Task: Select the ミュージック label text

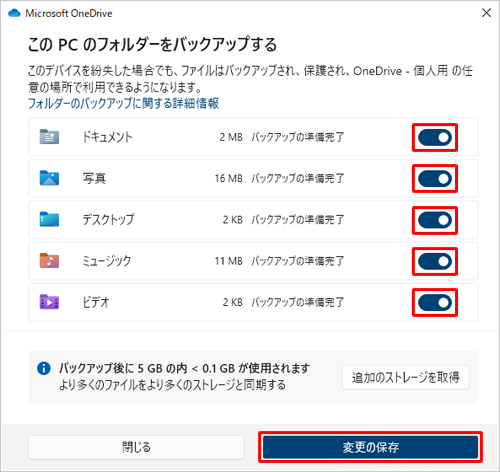Action: point(107,261)
